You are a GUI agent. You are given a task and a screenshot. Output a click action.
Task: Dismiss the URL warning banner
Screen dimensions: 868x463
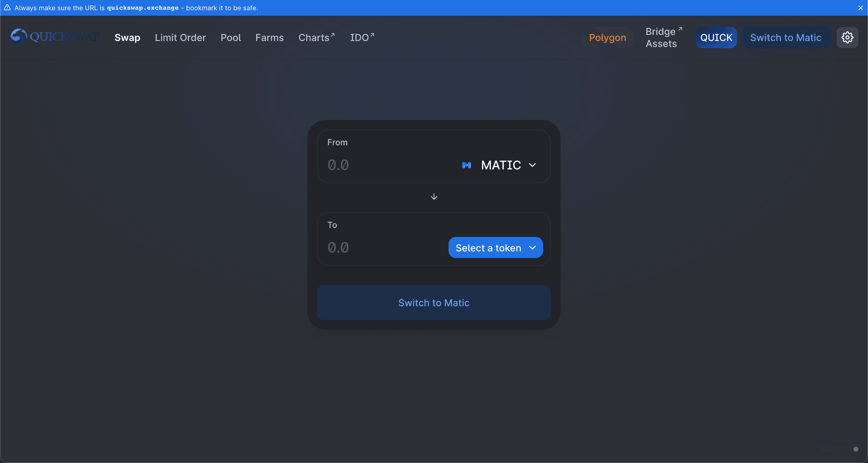point(860,8)
